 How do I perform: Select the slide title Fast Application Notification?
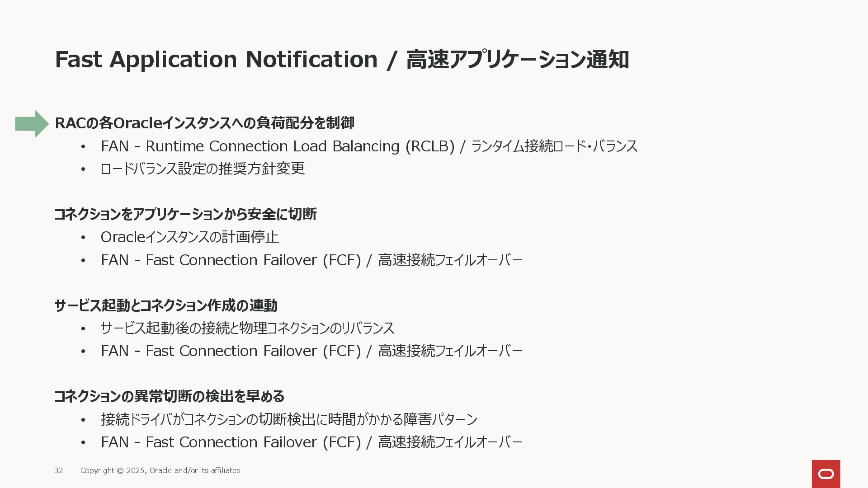(216, 60)
